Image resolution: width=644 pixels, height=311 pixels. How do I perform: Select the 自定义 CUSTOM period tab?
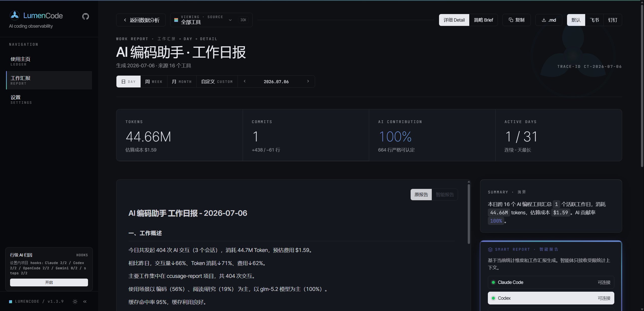tap(217, 81)
